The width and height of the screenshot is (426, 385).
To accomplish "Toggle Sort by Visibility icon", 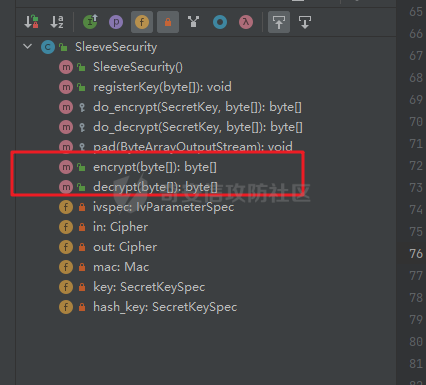I will tap(32, 22).
